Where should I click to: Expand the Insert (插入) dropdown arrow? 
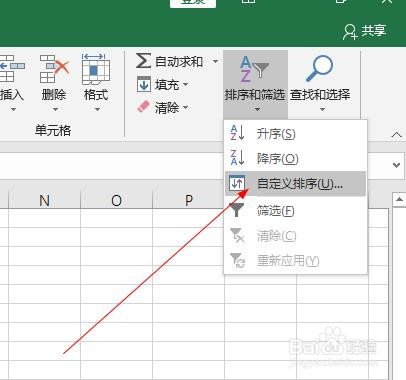coord(13,109)
